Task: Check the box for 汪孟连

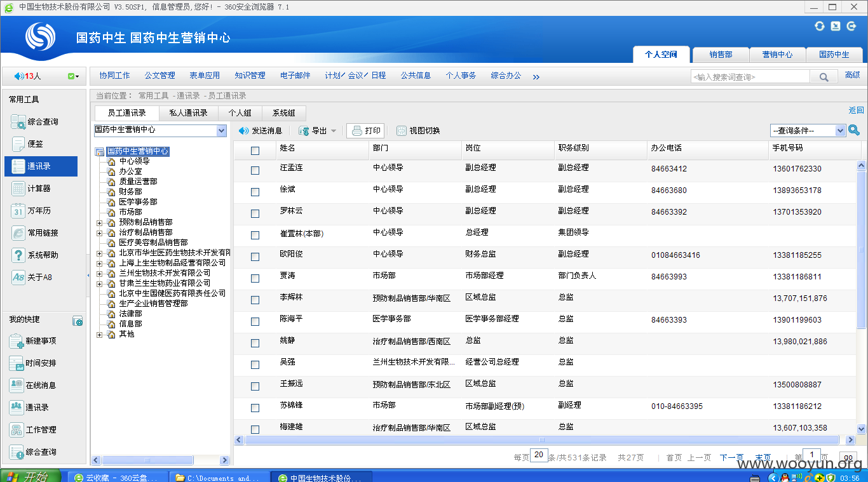Action: (255, 170)
